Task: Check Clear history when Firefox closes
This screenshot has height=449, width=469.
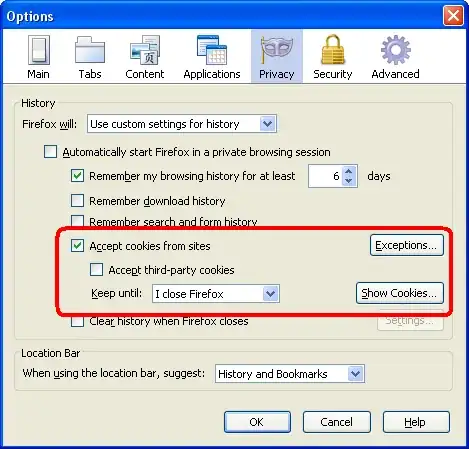Action: pyautogui.click(x=77, y=321)
